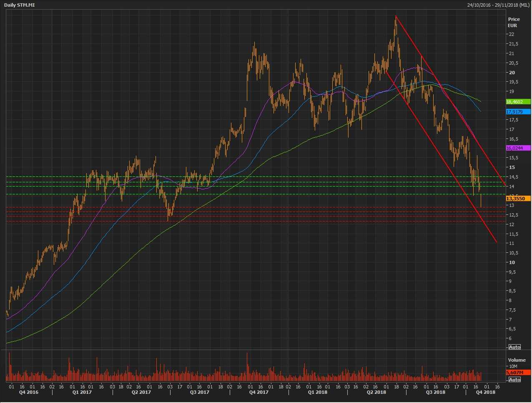Click the 10M tick on the volume axis

click(x=513, y=366)
